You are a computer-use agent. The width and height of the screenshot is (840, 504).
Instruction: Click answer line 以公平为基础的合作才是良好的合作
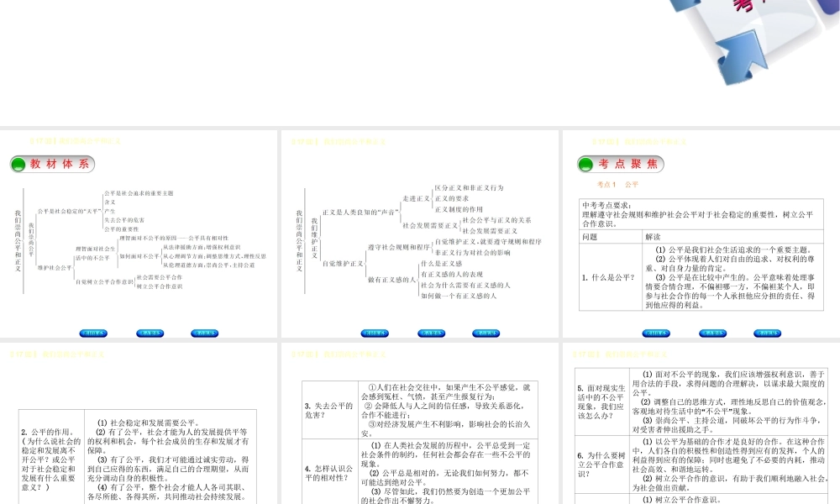pos(718,442)
